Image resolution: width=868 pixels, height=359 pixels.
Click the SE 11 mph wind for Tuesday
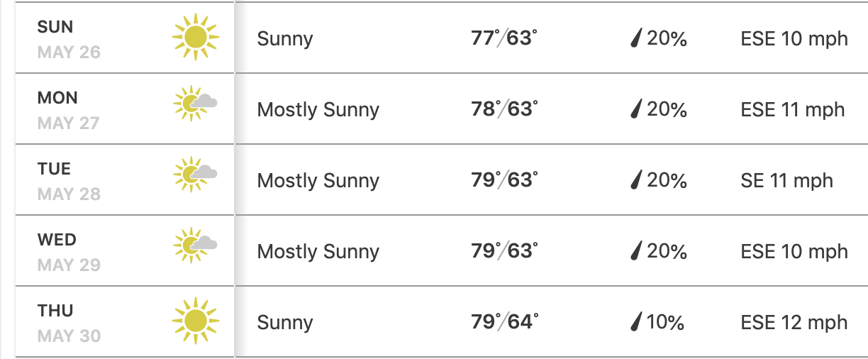coord(786,180)
